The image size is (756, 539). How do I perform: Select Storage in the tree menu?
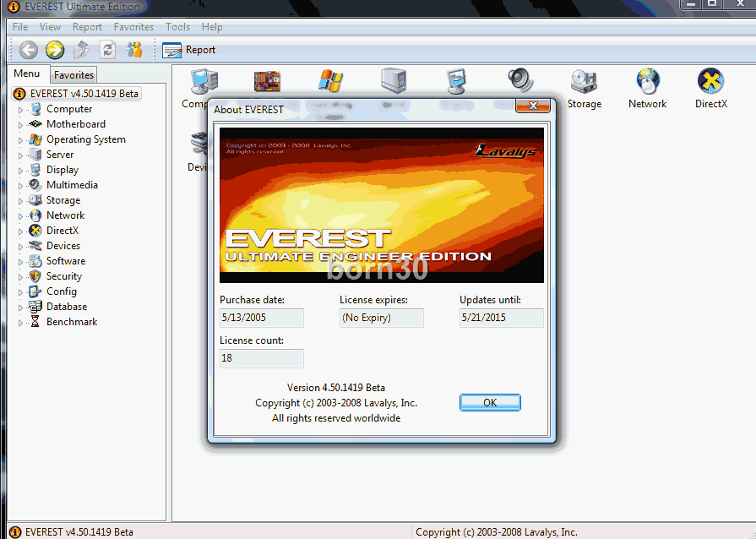point(63,200)
